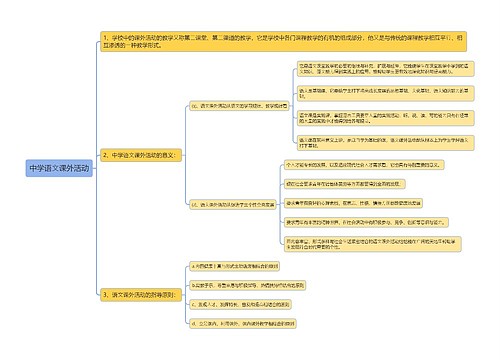
Task: Click the node 3. 语文课外活动的指导原则
Action: (x=141, y=295)
